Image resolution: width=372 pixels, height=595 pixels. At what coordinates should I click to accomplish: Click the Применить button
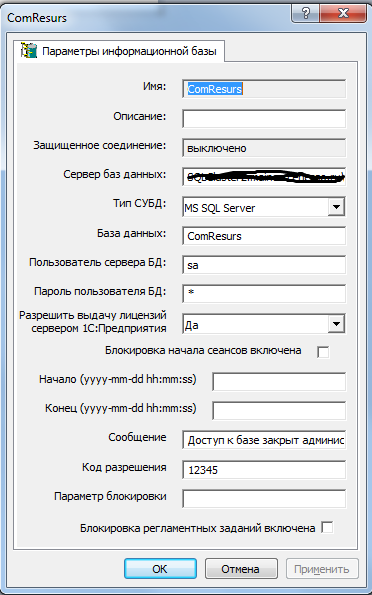pyautogui.click(x=322, y=568)
